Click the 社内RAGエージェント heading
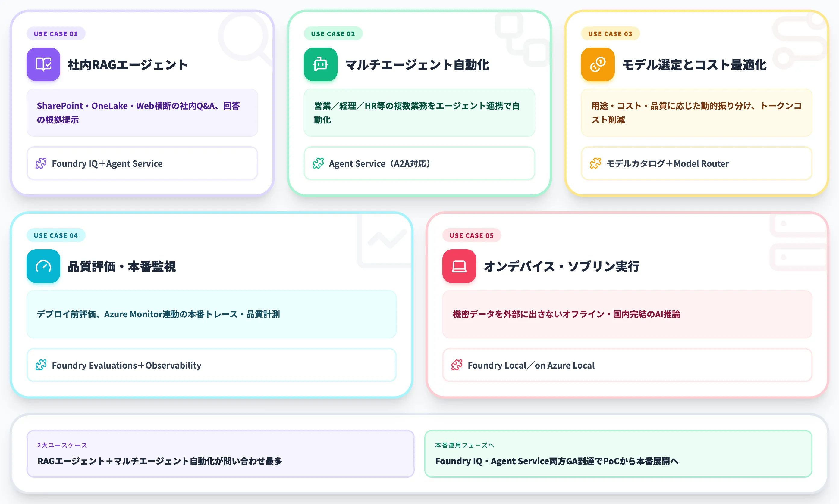This screenshot has height=504, width=839. 127,64
